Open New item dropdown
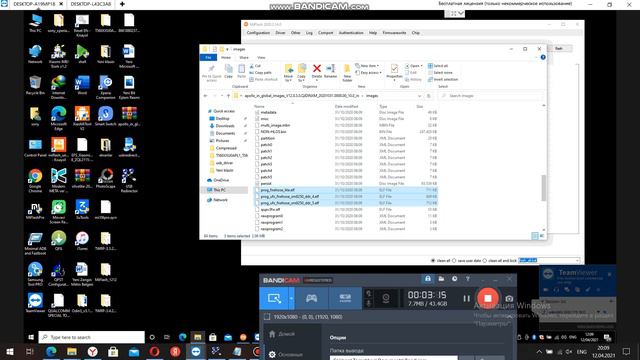Image resolution: width=640 pixels, height=360 pixels. tap(367, 66)
